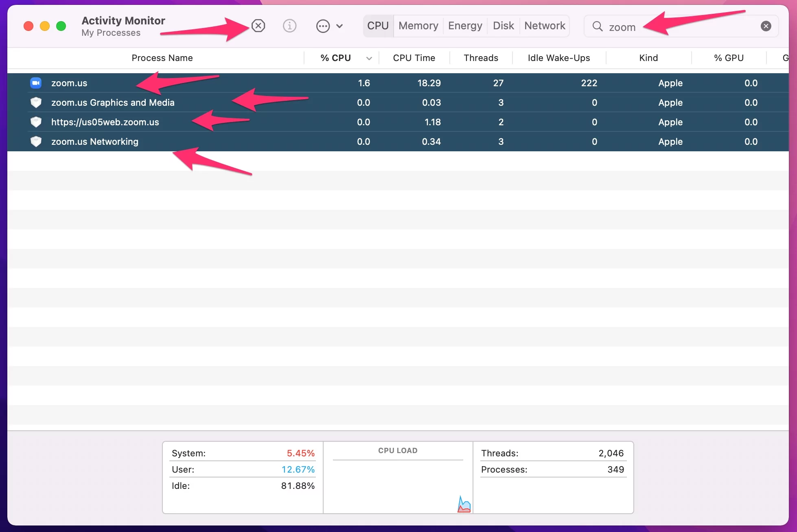Click the ellipsis more options icon

click(323, 26)
